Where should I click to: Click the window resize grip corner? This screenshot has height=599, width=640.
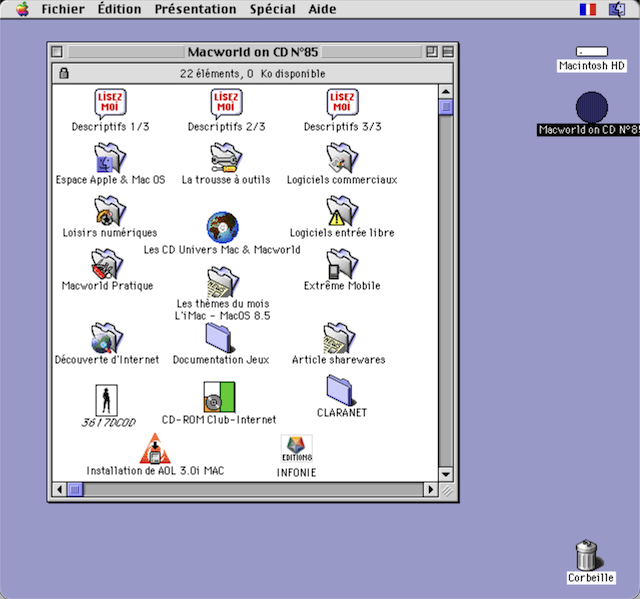coord(447,491)
